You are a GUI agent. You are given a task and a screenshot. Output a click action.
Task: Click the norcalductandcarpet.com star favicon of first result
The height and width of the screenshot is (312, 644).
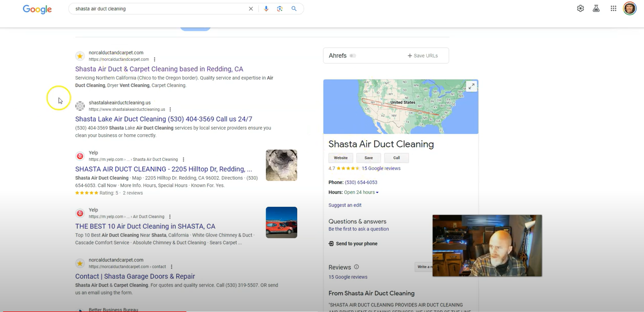(80, 56)
